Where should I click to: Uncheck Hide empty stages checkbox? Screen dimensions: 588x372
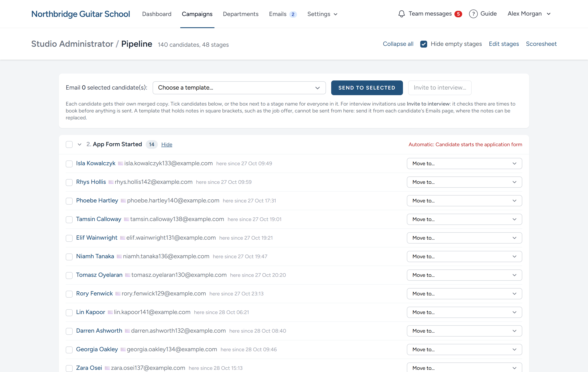(x=423, y=44)
